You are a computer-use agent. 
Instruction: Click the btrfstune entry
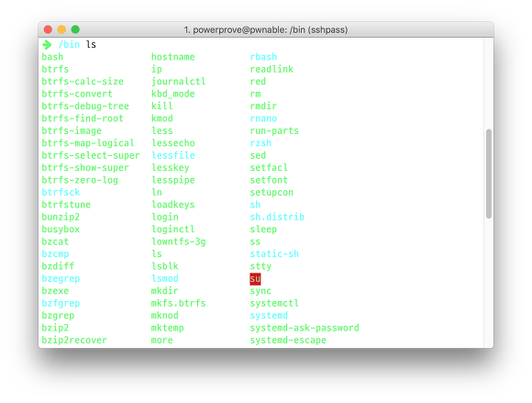pos(66,205)
